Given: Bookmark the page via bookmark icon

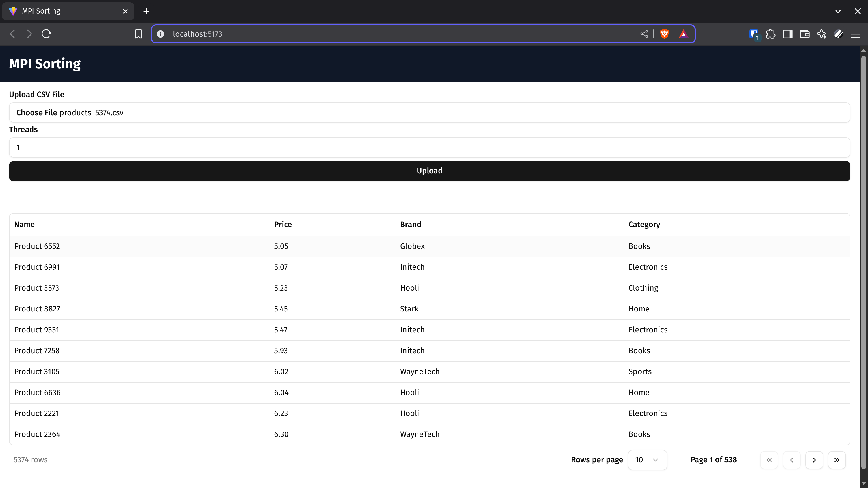Looking at the screenshot, I should click(x=138, y=34).
